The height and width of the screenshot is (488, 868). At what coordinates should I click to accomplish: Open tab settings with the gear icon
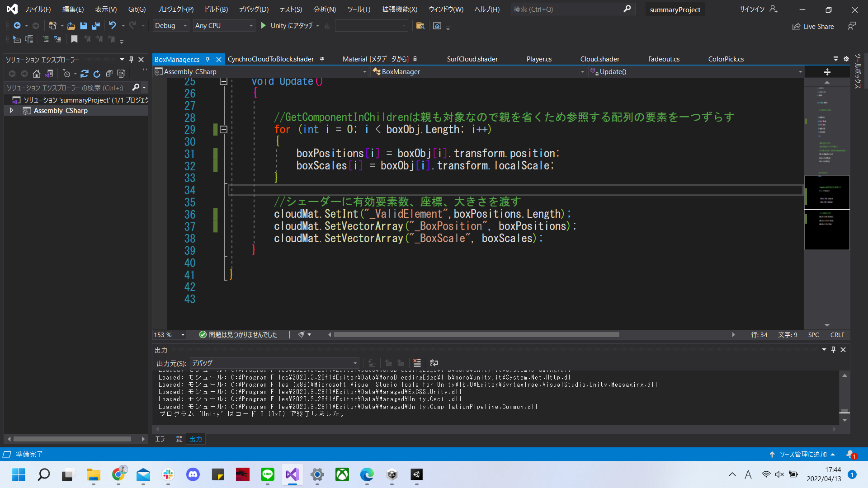pos(846,59)
